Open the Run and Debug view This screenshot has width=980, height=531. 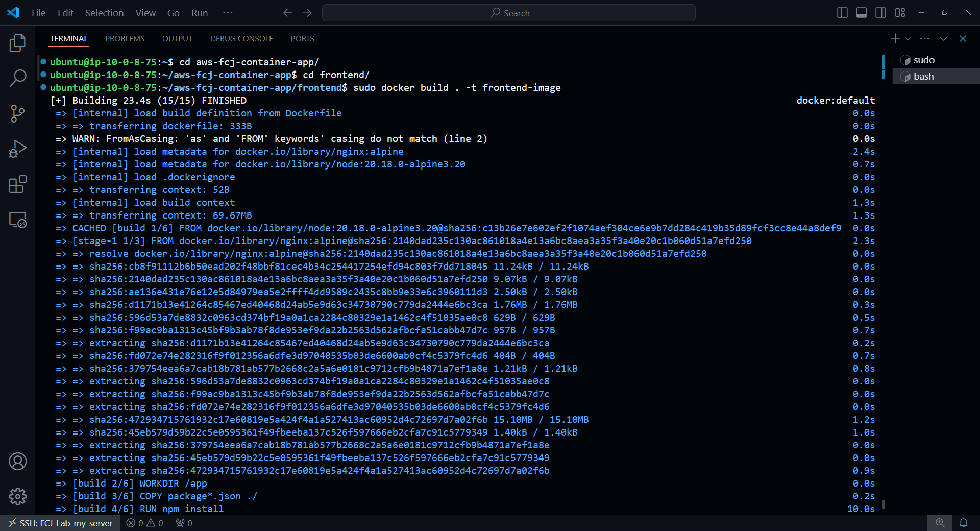[x=17, y=149]
